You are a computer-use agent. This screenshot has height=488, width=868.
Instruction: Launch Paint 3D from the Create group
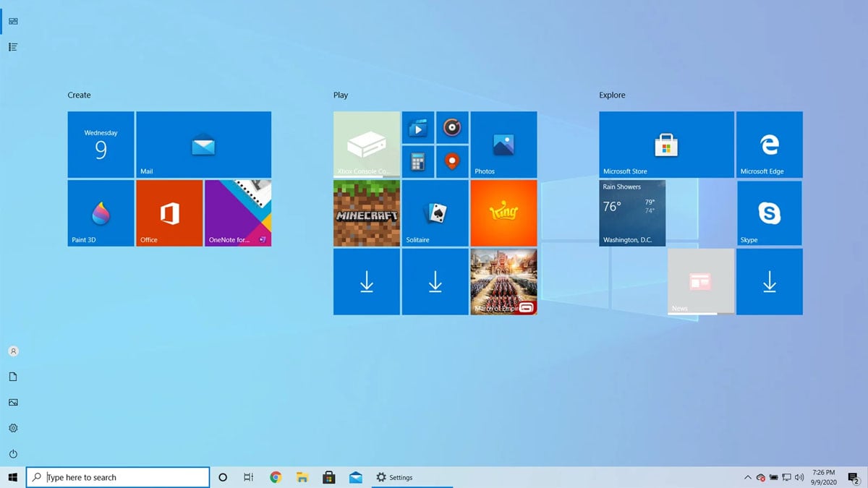point(101,213)
